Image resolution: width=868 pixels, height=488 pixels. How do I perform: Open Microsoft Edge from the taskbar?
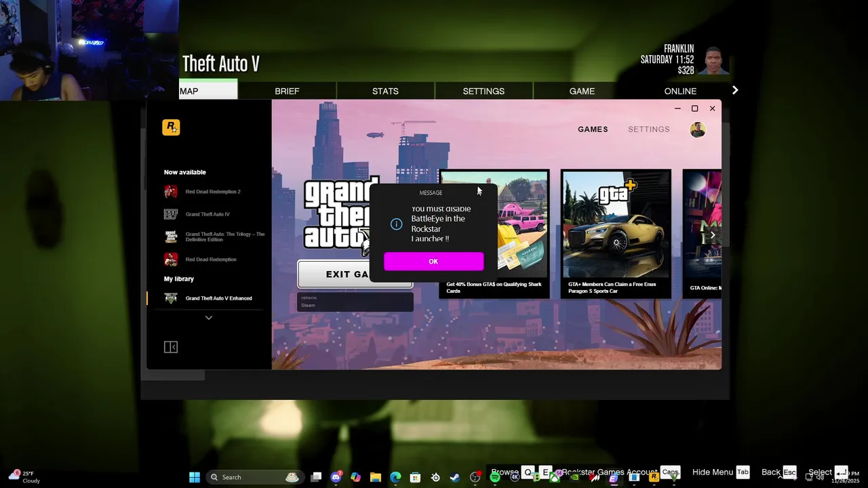point(395,477)
